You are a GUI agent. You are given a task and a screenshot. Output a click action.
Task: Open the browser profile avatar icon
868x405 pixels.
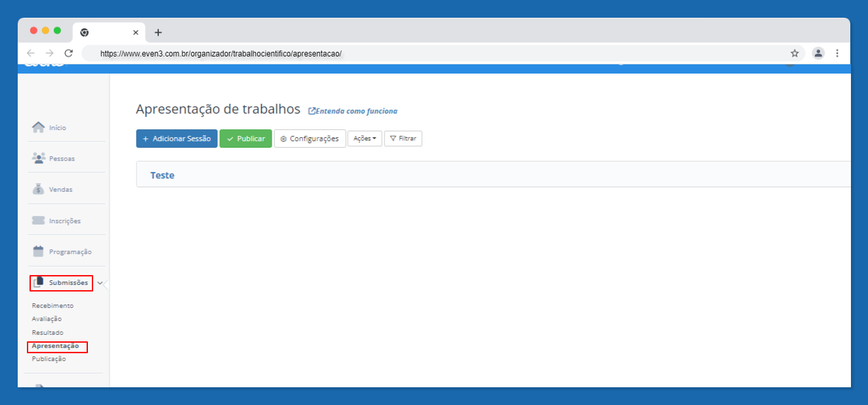tap(818, 53)
